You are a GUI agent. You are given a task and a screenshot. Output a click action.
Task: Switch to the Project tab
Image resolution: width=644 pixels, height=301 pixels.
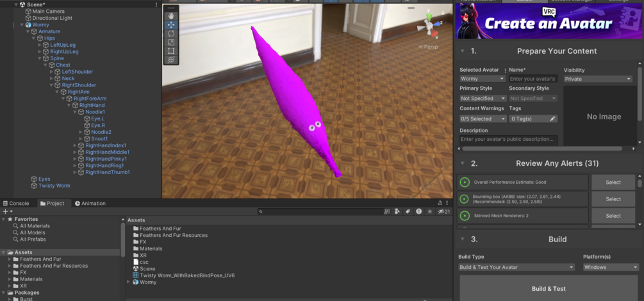pyautogui.click(x=52, y=203)
